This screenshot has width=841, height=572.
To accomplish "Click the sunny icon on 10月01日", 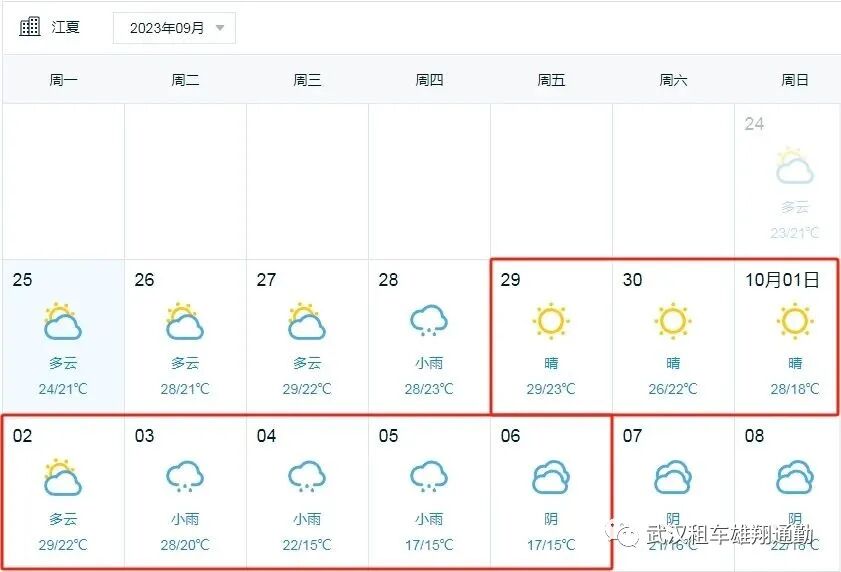I will (795, 321).
